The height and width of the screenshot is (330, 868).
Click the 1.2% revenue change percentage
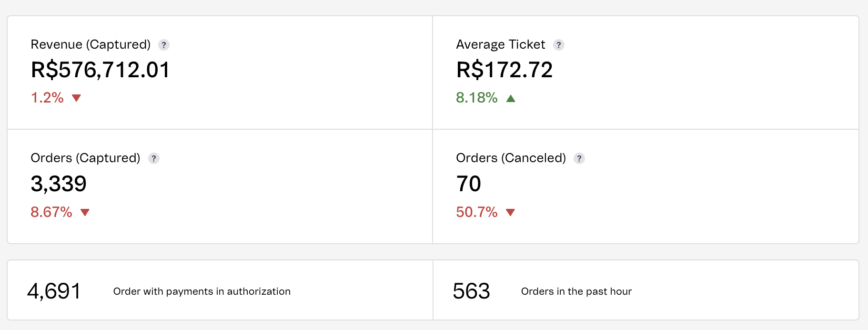click(x=47, y=98)
